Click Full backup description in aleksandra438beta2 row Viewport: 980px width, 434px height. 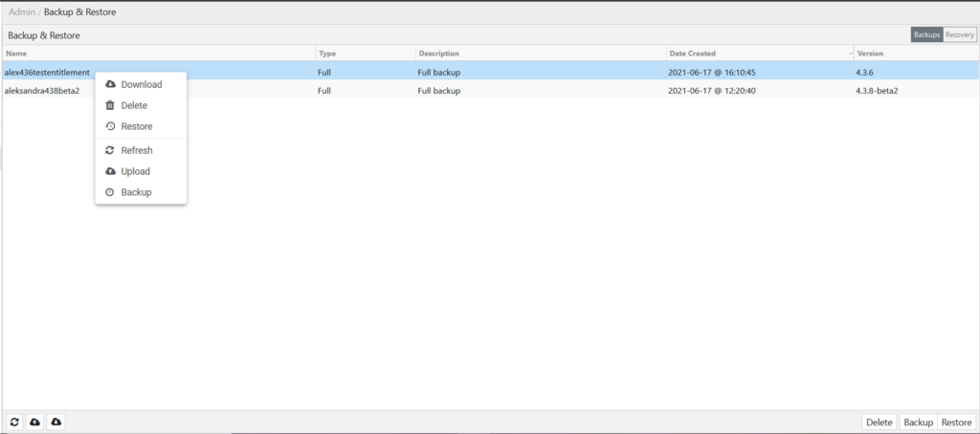[438, 91]
